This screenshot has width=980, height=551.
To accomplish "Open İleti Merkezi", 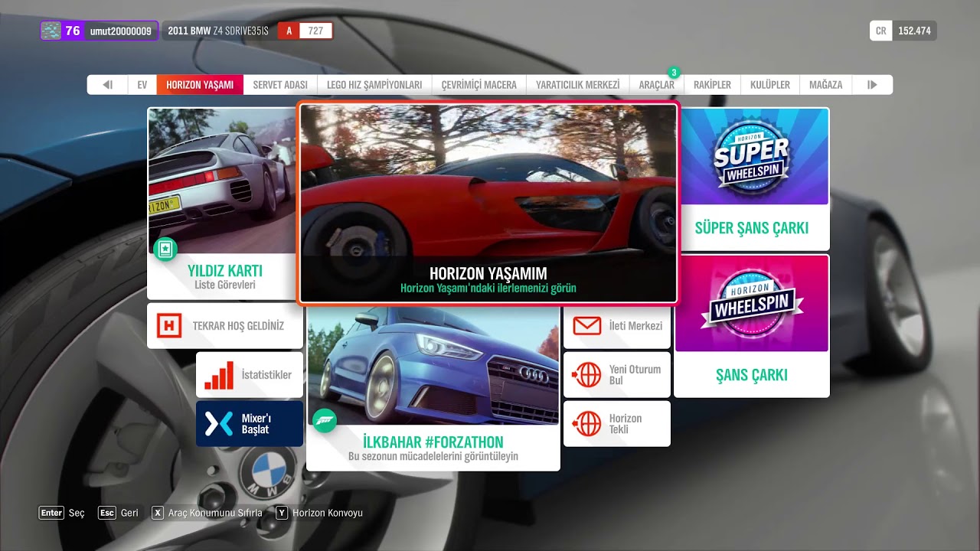I will click(x=617, y=326).
